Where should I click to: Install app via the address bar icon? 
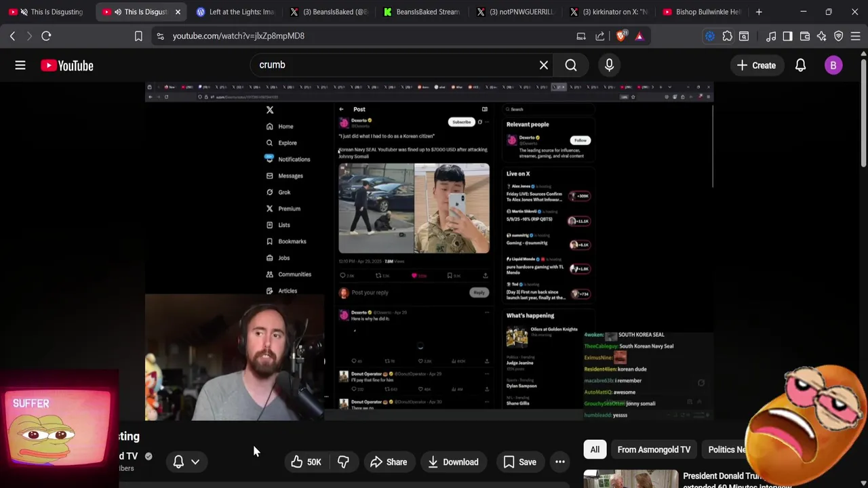coord(581,36)
